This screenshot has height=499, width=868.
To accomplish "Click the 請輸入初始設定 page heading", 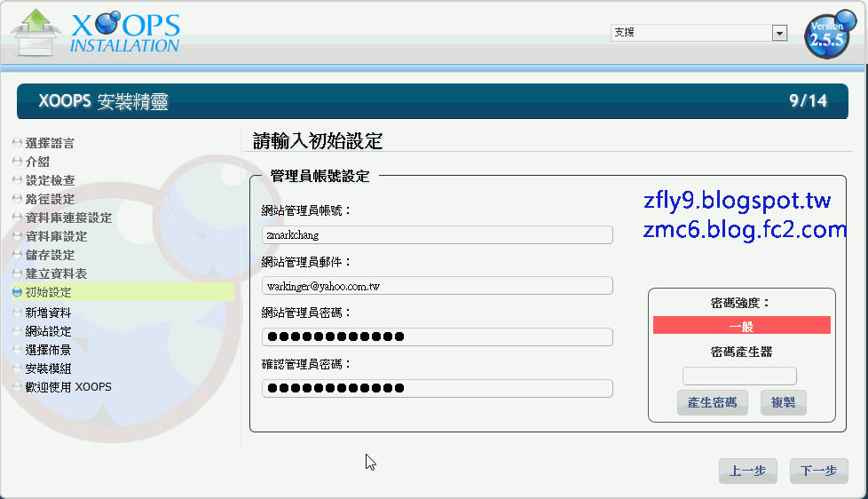I will click(x=318, y=140).
